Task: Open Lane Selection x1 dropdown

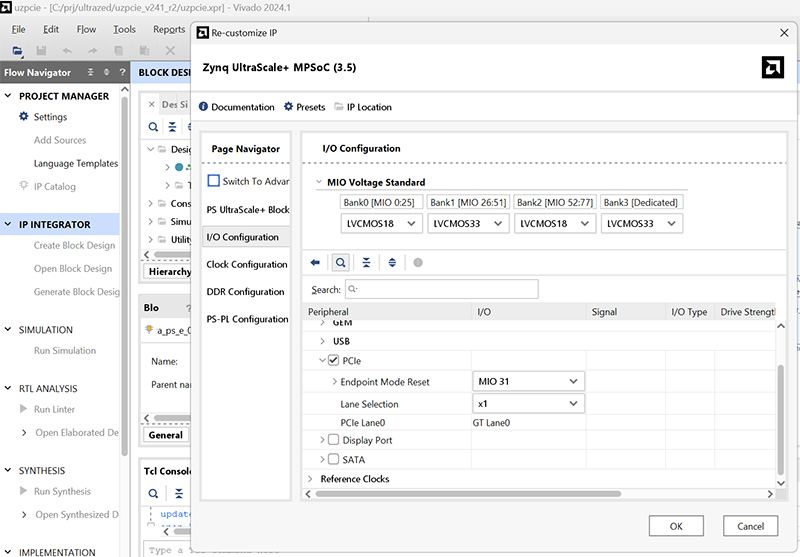Action: tap(528, 404)
